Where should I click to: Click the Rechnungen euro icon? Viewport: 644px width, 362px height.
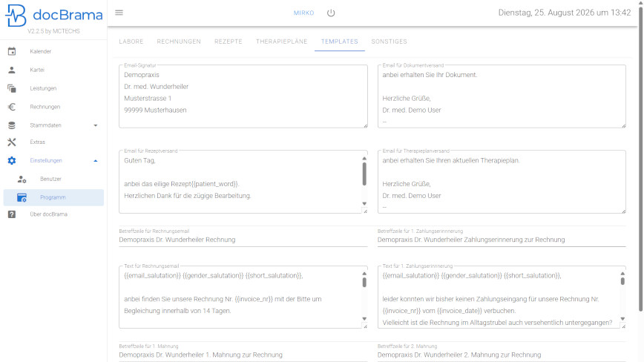[x=12, y=107]
